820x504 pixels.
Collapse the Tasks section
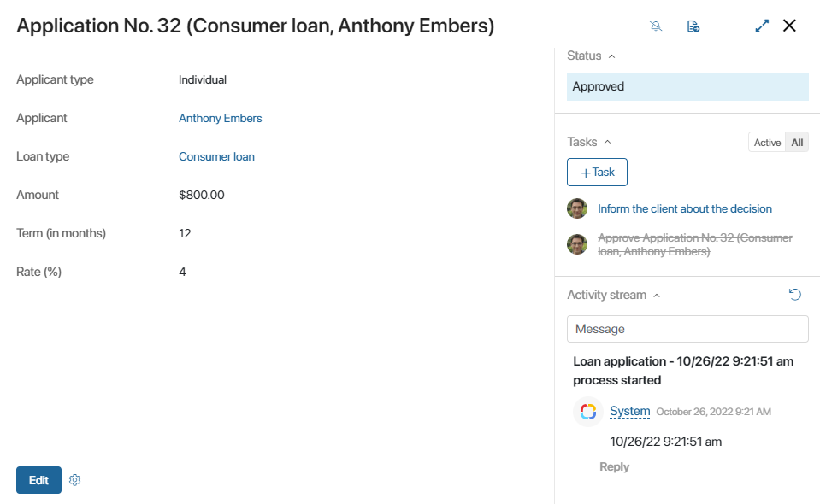point(607,142)
